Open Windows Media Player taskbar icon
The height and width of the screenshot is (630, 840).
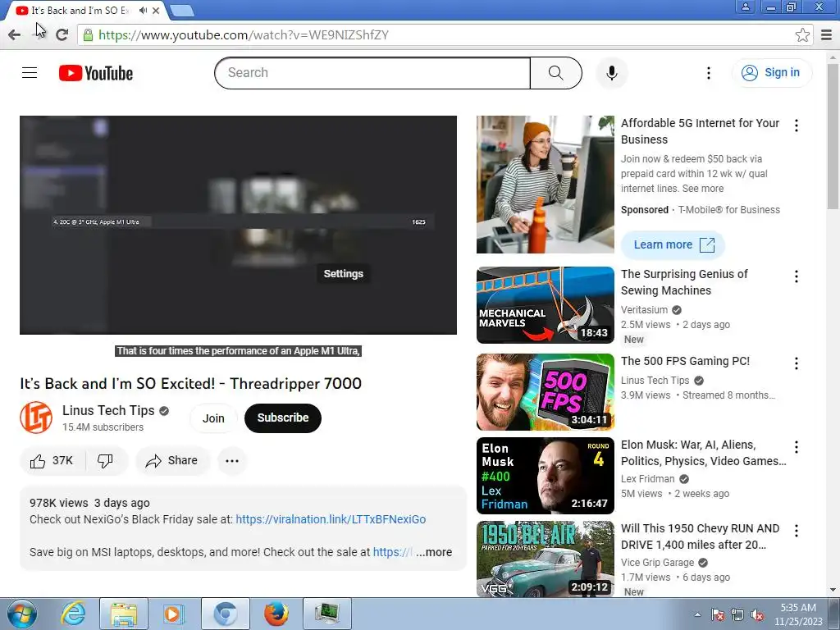(x=173, y=614)
